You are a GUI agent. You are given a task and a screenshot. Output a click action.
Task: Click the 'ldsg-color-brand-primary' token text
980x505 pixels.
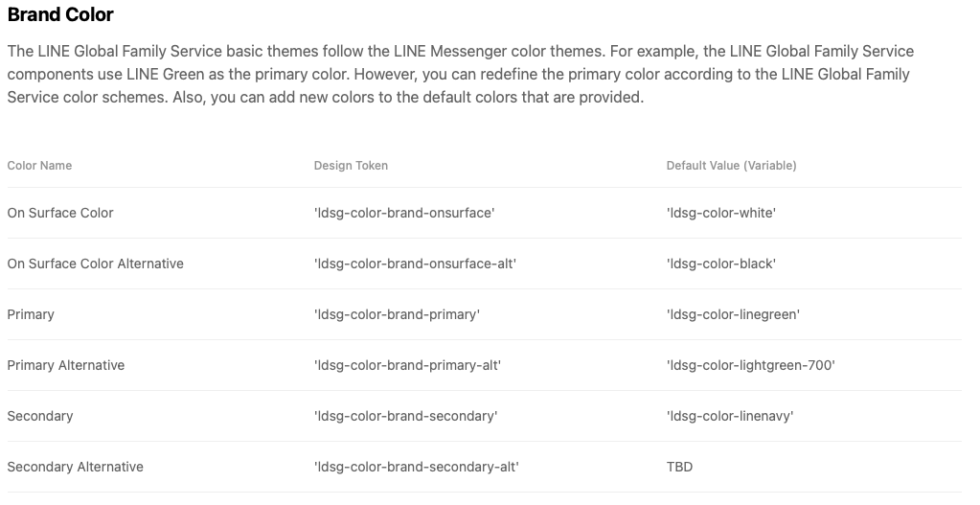(397, 314)
